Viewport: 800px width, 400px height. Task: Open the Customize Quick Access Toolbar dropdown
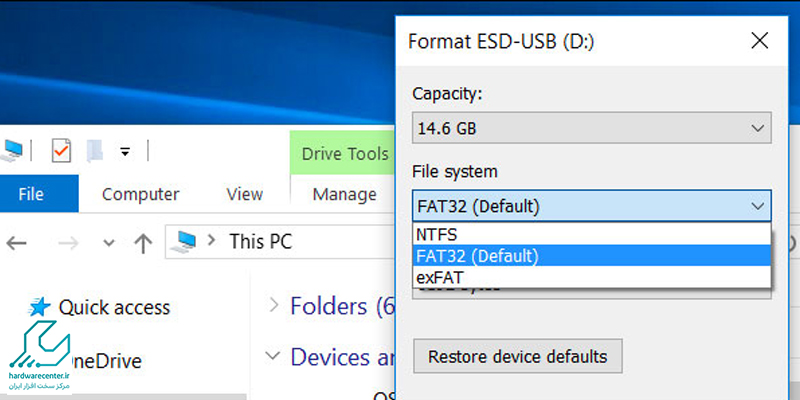[125, 152]
